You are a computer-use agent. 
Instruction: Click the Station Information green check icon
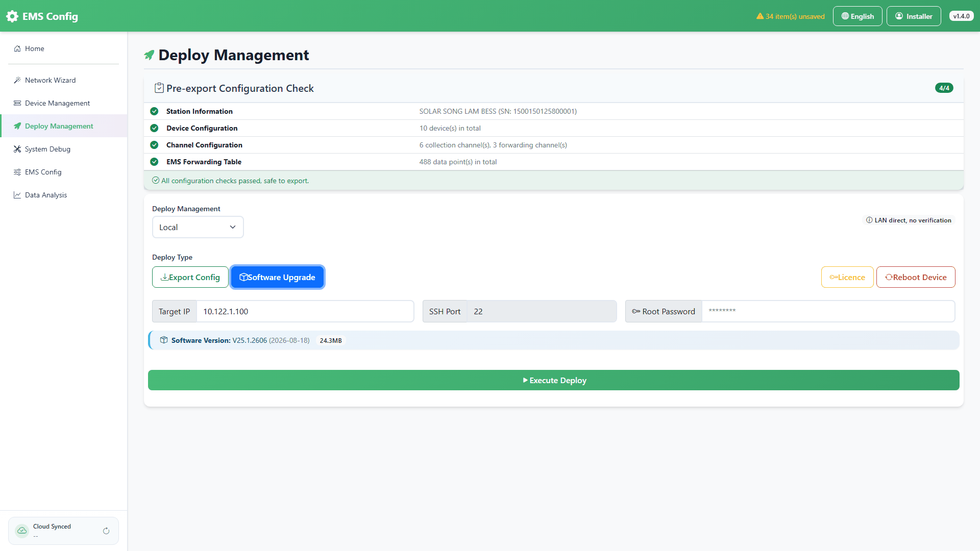click(154, 111)
